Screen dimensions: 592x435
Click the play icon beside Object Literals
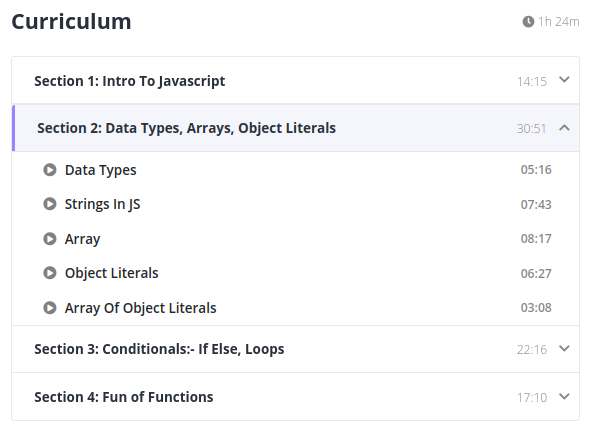(x=49, y=273)
